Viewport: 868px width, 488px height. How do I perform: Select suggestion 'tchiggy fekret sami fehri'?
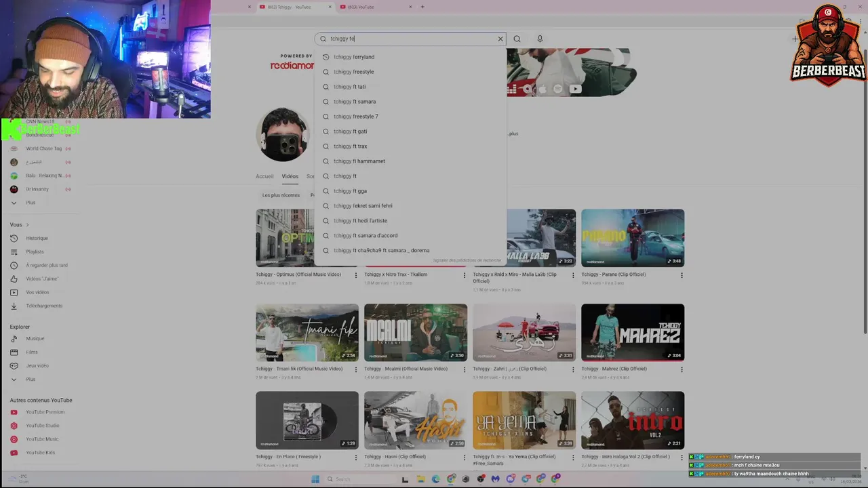coord(410,206)
